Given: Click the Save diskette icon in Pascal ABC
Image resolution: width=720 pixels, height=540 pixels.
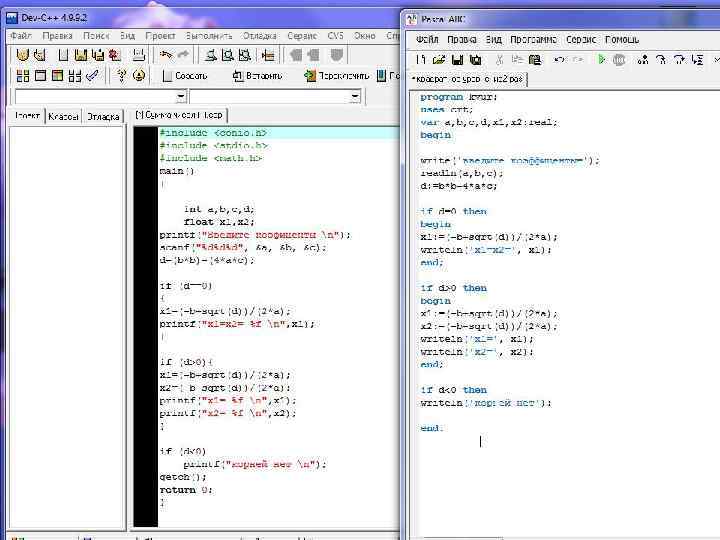Looking at the screenshot, I should (457, 59).
